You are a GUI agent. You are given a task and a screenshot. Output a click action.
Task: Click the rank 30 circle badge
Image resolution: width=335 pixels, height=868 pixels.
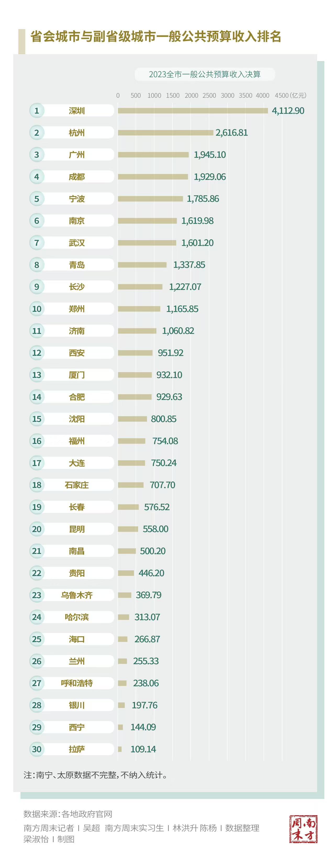click(x=37, y=749)
